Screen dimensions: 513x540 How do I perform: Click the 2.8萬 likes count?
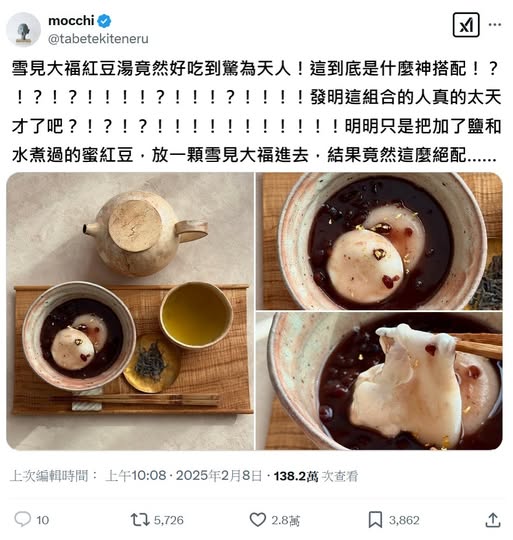pos(285,520)
